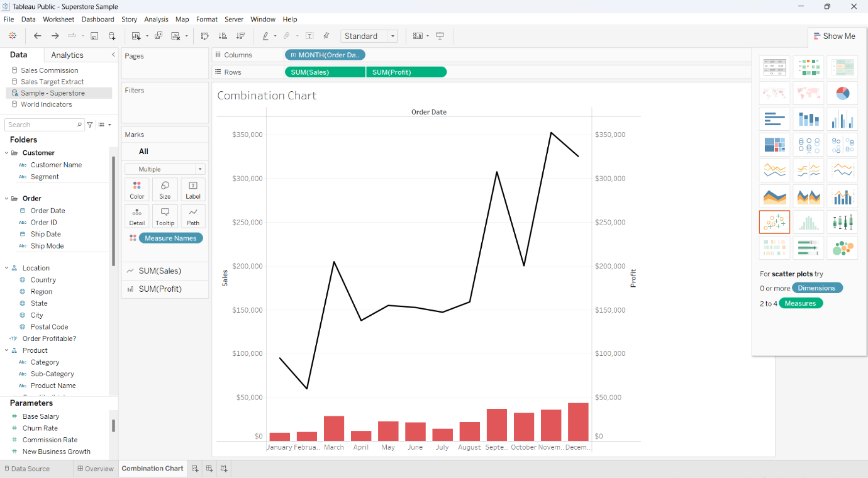Image resolution: width=868 pixels, height=478 pixels.
Task: Open the Color shelf on the Marks card
Action: [x=136, y=189]
